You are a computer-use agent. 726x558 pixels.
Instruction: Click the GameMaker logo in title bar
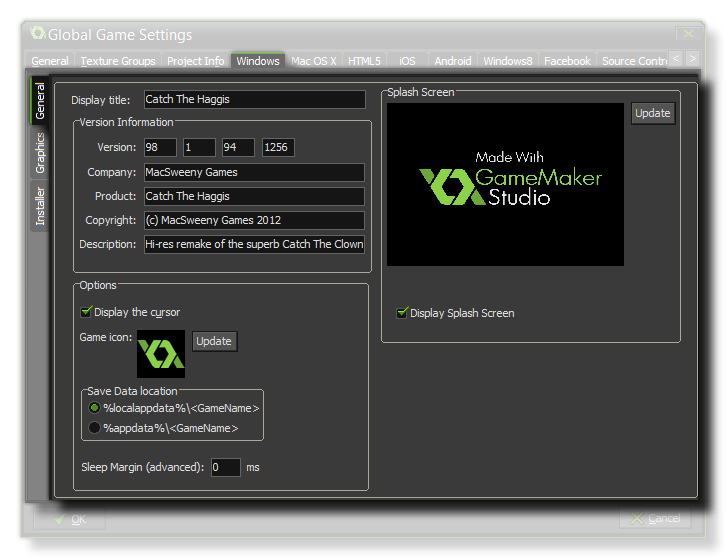(38, 34)
